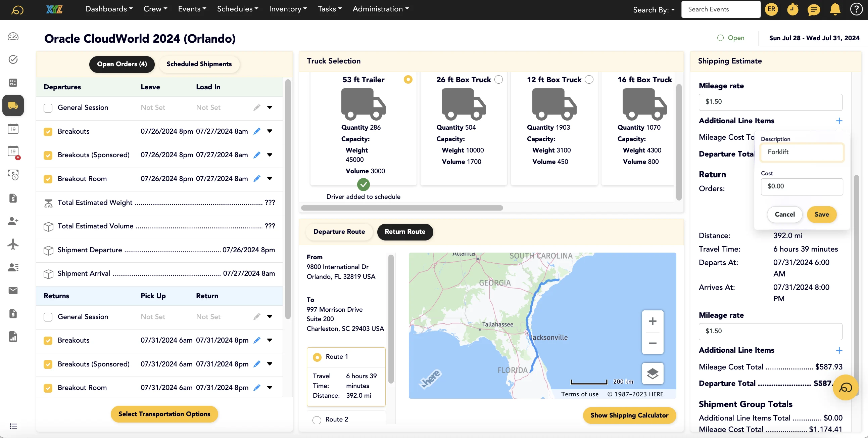Switch to Scheduled Shipments tab

coord(199,64)
